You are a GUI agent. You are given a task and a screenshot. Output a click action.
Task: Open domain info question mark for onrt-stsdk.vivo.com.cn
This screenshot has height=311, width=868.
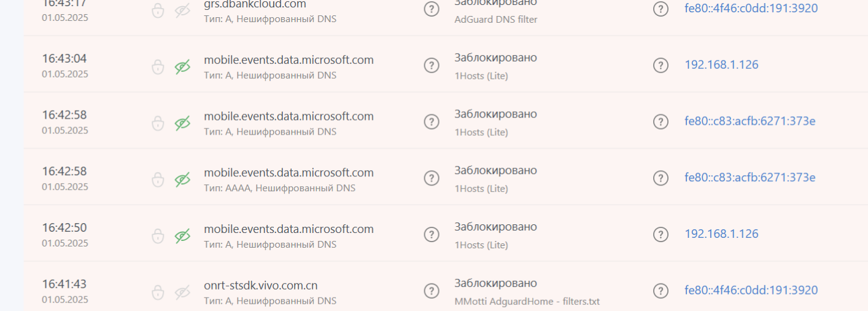(x=432, y=291)
